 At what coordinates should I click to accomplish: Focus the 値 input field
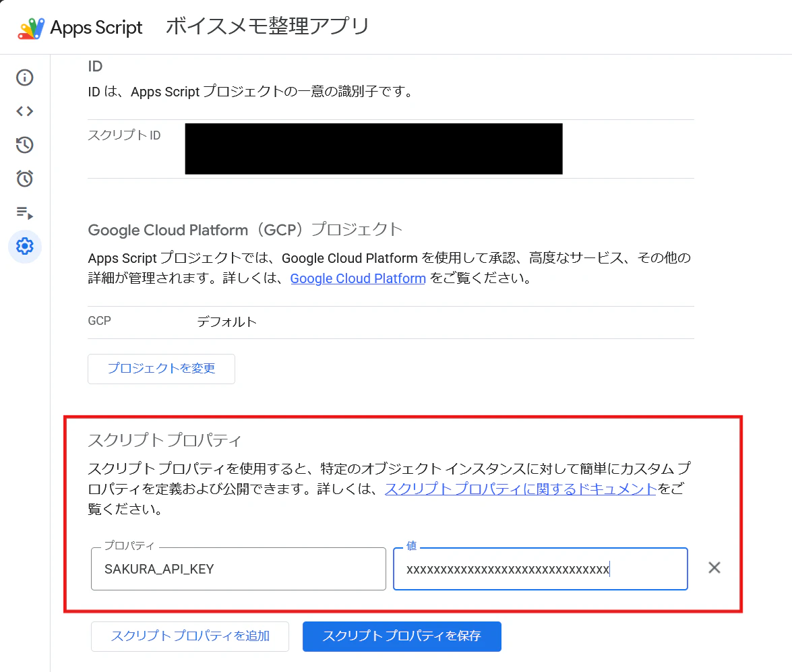point(541,569)
